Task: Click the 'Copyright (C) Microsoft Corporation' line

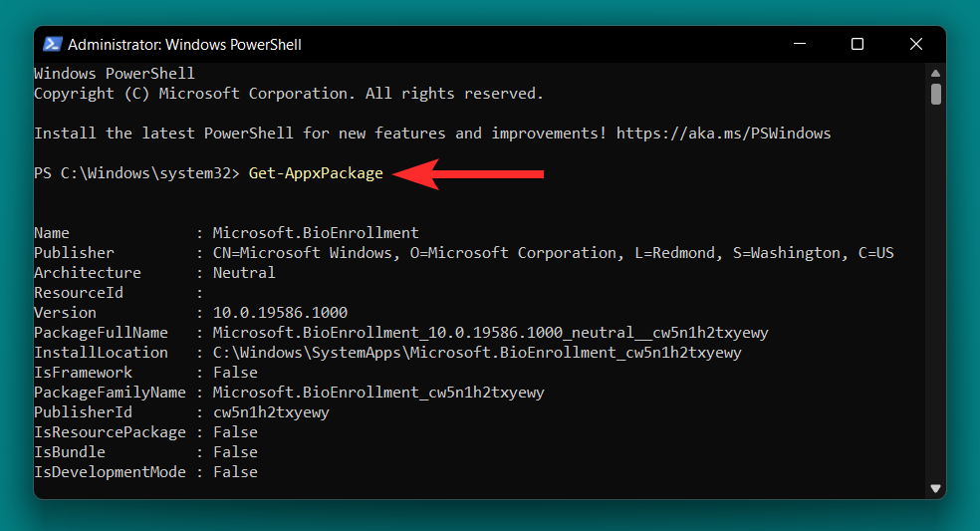Action: [x=289, y=94]
